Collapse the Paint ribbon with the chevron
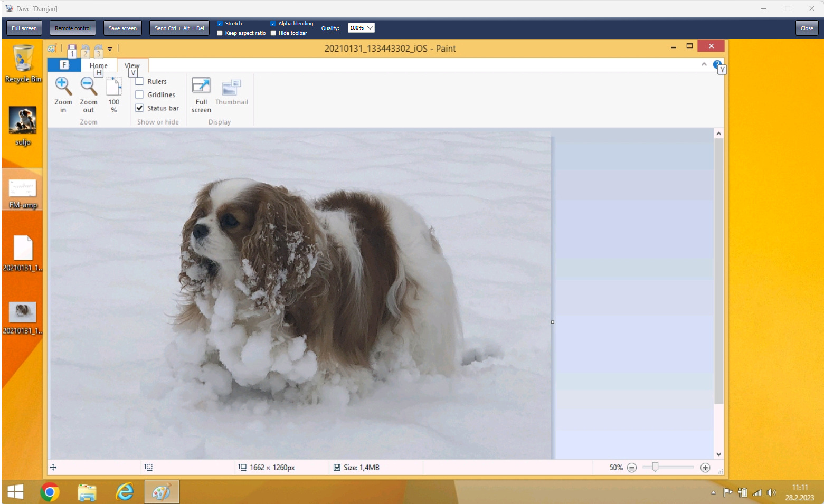The height and width of the screenshot is (504, 824). tap(704, 64)
